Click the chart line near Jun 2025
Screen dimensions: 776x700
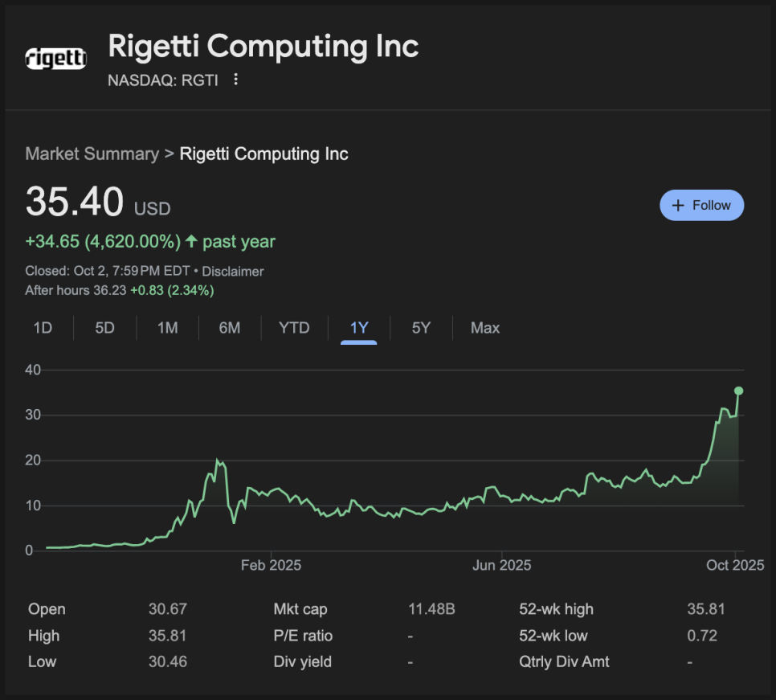coord(501,495)
